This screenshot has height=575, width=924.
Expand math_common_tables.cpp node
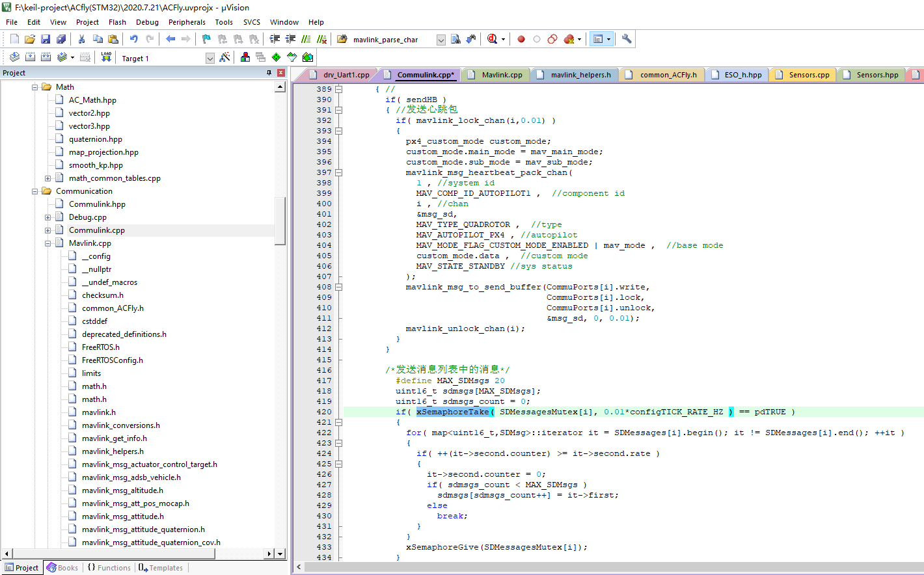pos(48,178)
